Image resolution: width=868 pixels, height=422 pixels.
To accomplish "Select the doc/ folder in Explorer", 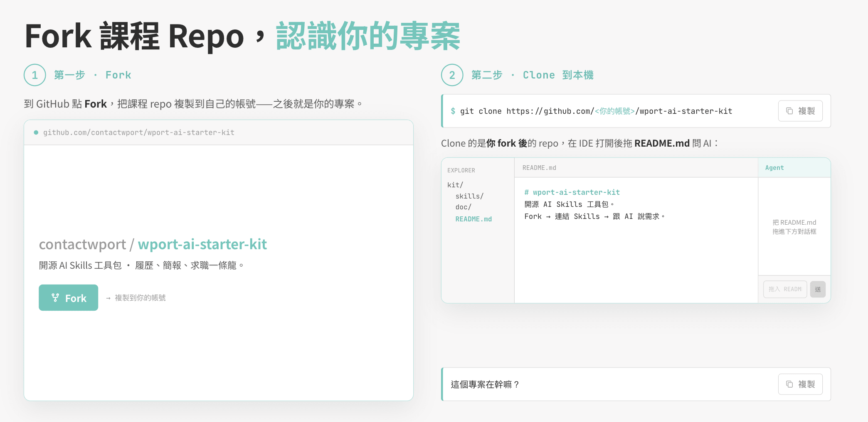I will [463, 207].
